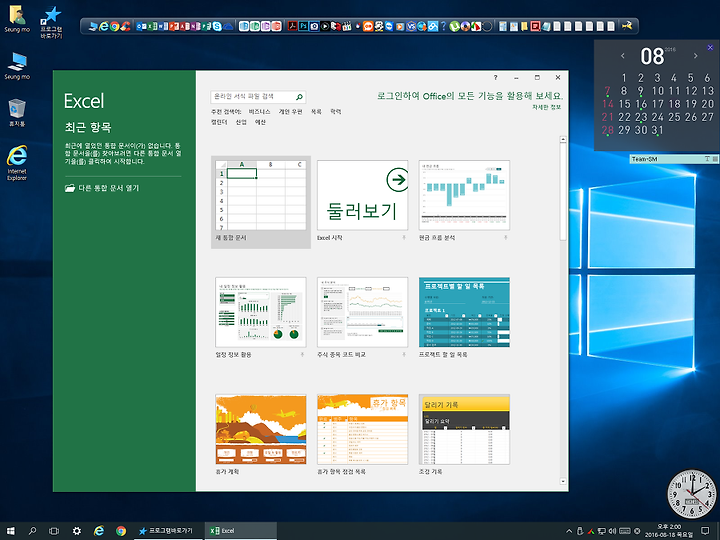Pin the 일정 정보 활용 template
This screenshot has height=540, width=720.
302,354
